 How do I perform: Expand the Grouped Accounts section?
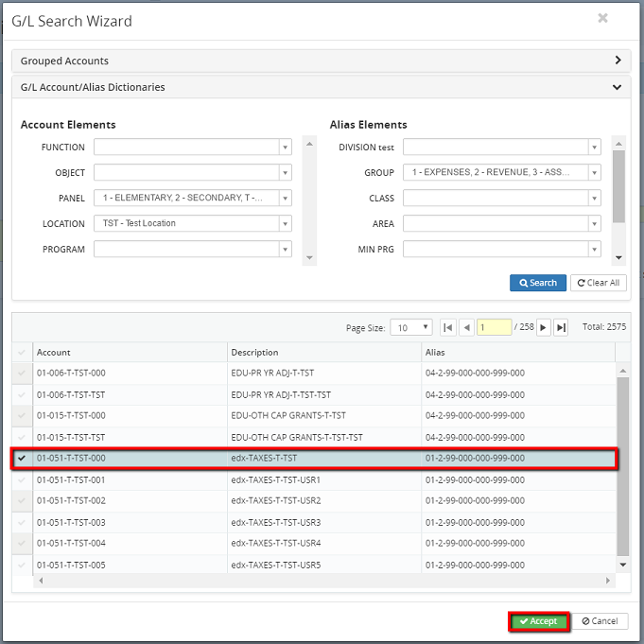point(617,61)
